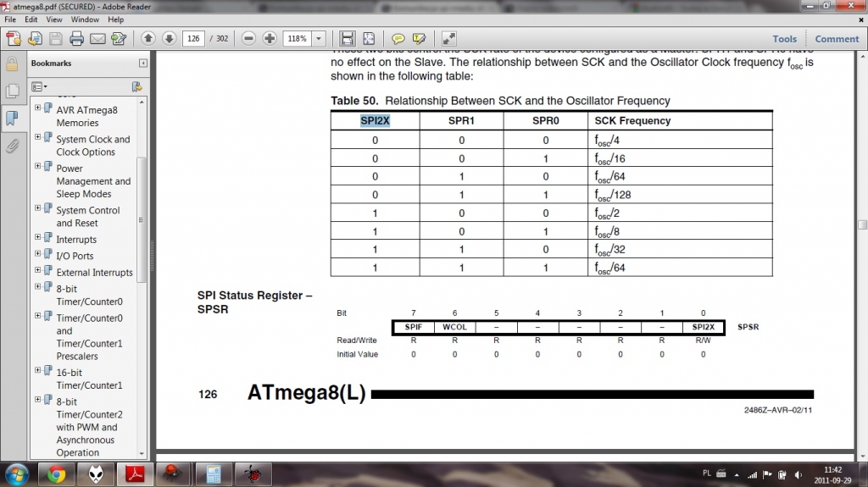Click the new bookmark icon
This screenshot has height=487, width=868.
click(x=136, y=86)
